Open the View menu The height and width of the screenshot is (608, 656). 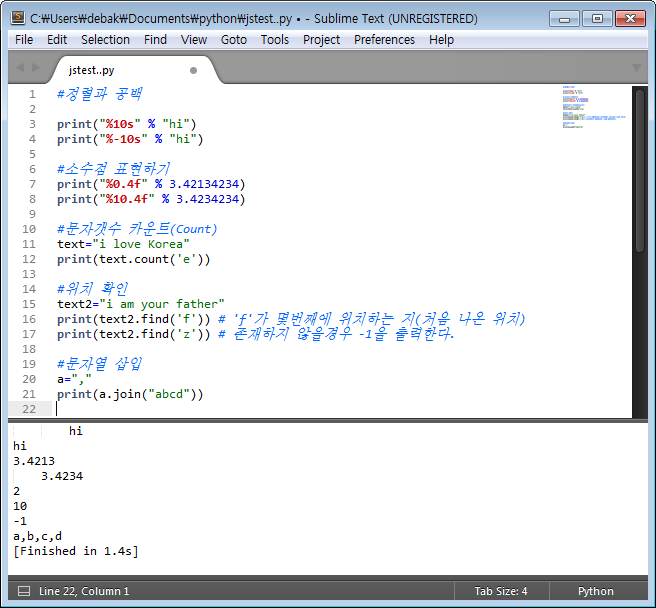click(194, 40)
